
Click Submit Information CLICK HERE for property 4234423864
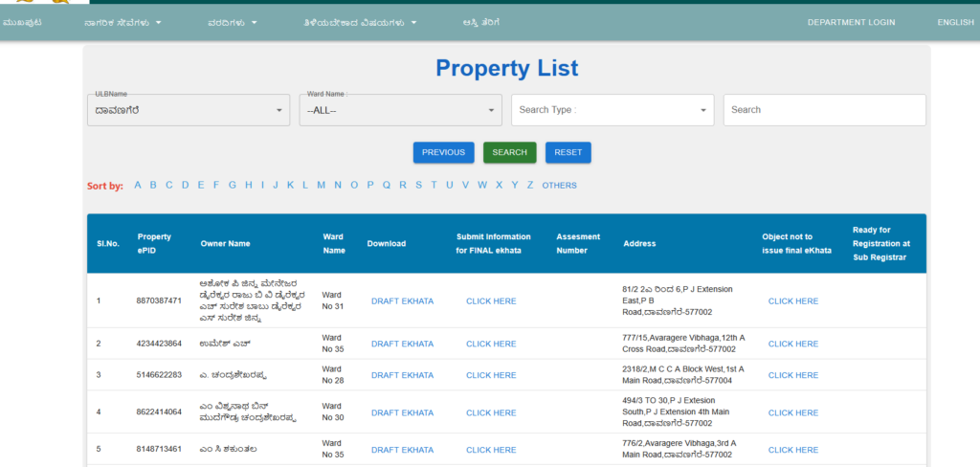pos(491,344)
